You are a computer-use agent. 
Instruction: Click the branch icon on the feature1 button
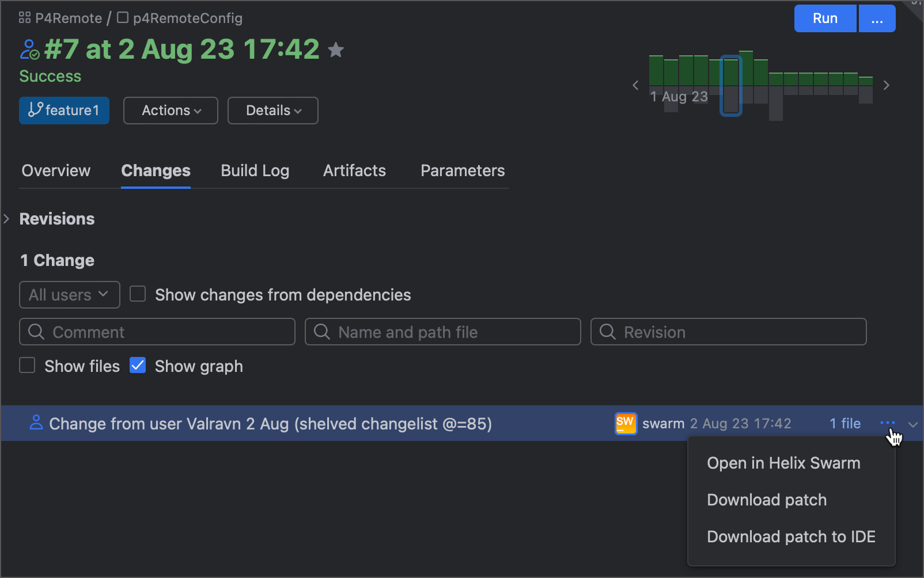(x=35, y=111)
